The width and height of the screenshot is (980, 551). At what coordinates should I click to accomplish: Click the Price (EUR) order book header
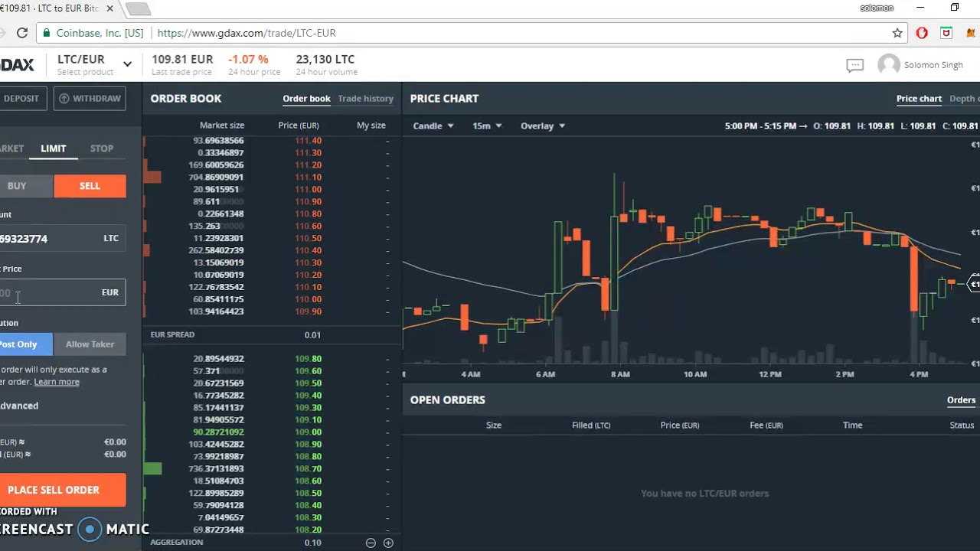coord(299,126)
